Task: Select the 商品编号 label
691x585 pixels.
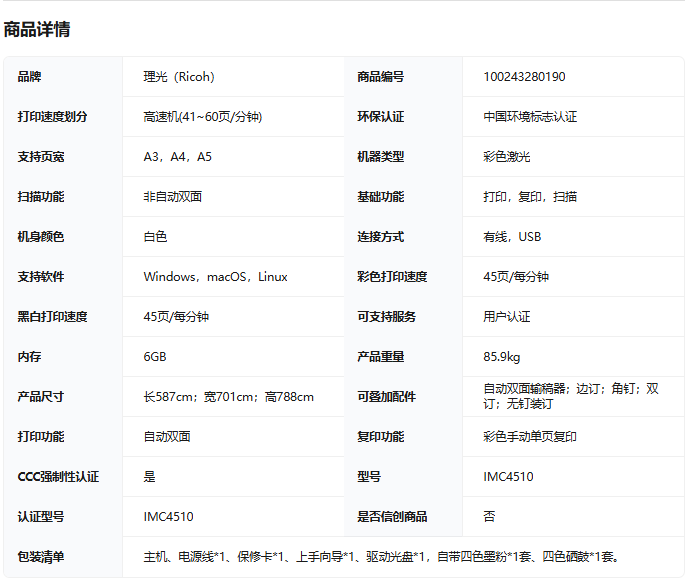Action: [x=381, y=77]
